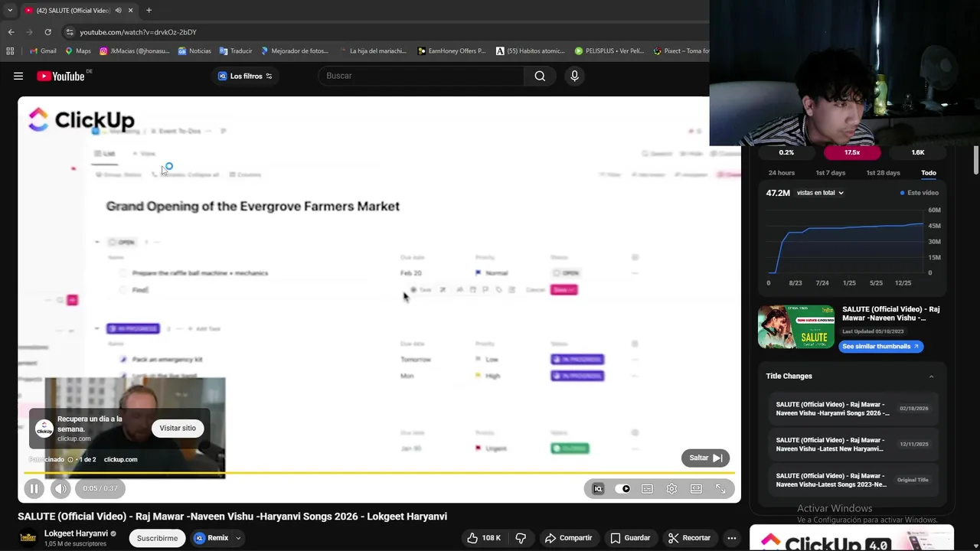Viewport: 980px width, 551px height.
Task: Open the player settings gear
Action: pos(671,489)
